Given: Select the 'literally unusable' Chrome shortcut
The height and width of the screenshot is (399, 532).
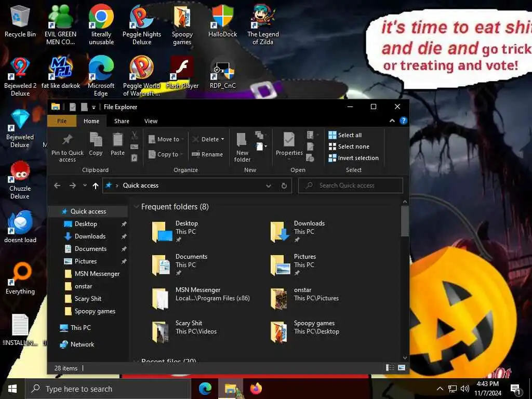Looking at the screenshot, I should tap(101, 25).
